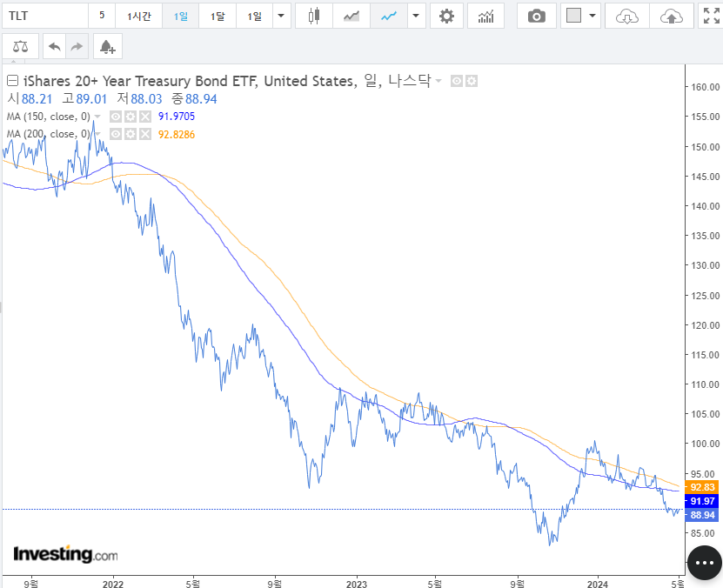
Task: Switch to line chart type
Action: coord(389,17)
